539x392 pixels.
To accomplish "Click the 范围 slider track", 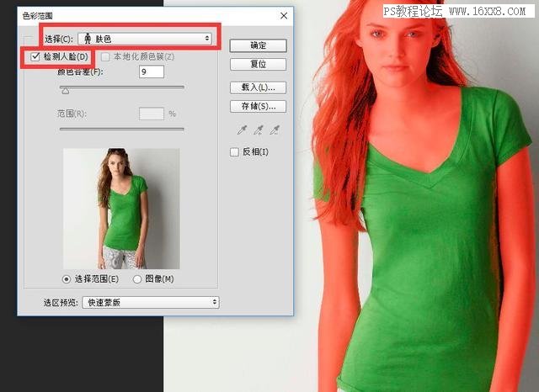I will 121,129.
